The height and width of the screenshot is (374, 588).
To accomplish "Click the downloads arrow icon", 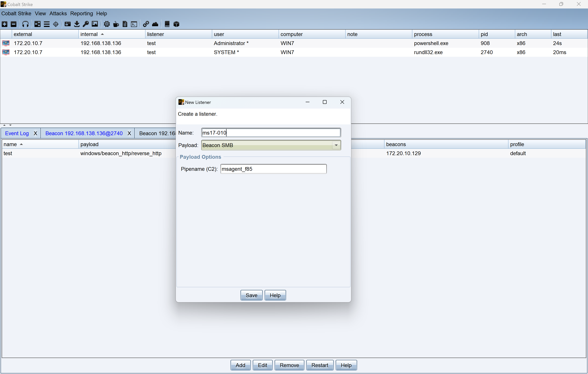I will pyautogui.click(x=77, y=24).
